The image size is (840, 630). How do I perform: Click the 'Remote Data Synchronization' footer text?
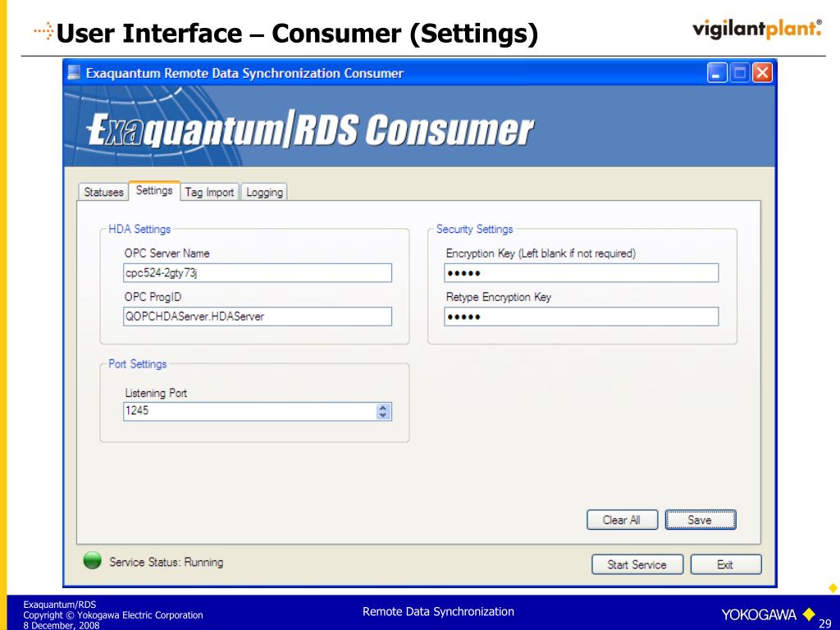pyautogui.click(x=438, y=611)
